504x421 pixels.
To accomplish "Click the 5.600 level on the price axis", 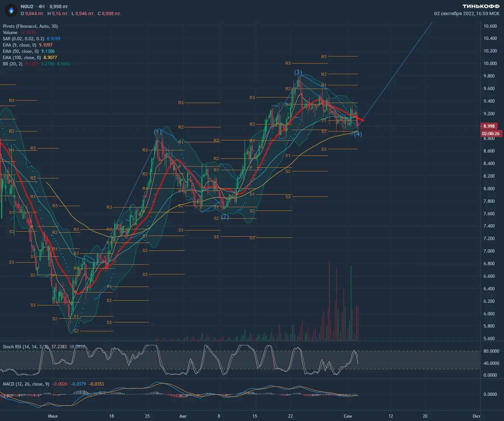I will (x=490, y=339).
